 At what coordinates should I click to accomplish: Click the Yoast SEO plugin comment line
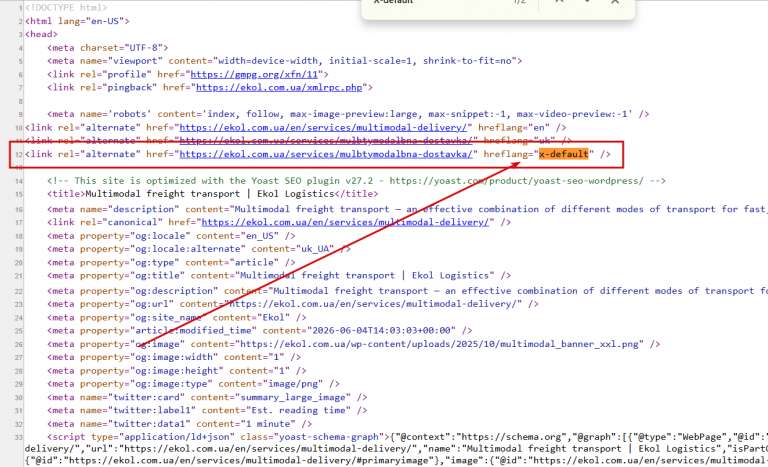[x=357, y=181]
